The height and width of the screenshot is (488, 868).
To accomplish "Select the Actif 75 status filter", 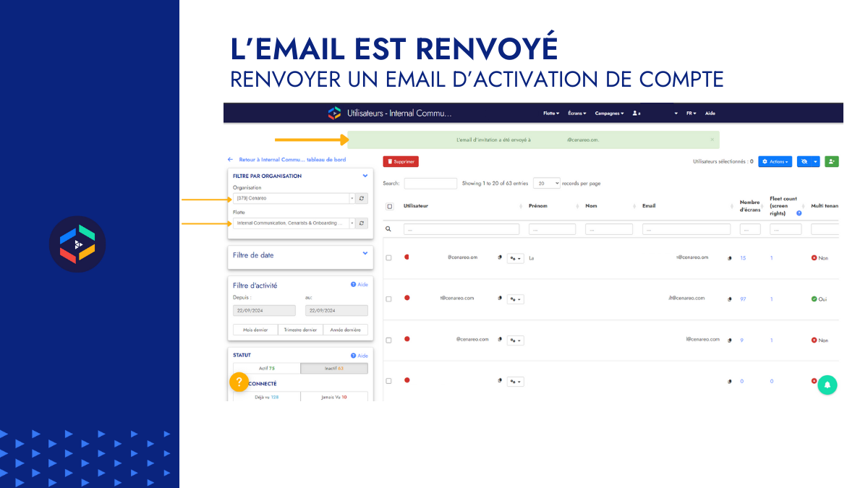I will [x=267, y=368].
